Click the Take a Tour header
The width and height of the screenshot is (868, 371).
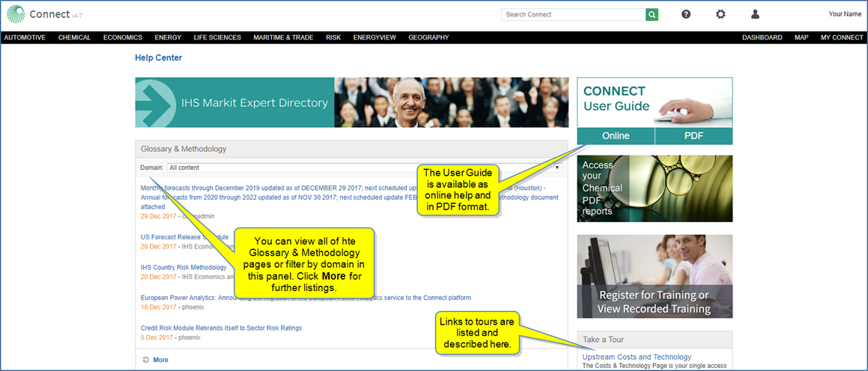(655, 340)
